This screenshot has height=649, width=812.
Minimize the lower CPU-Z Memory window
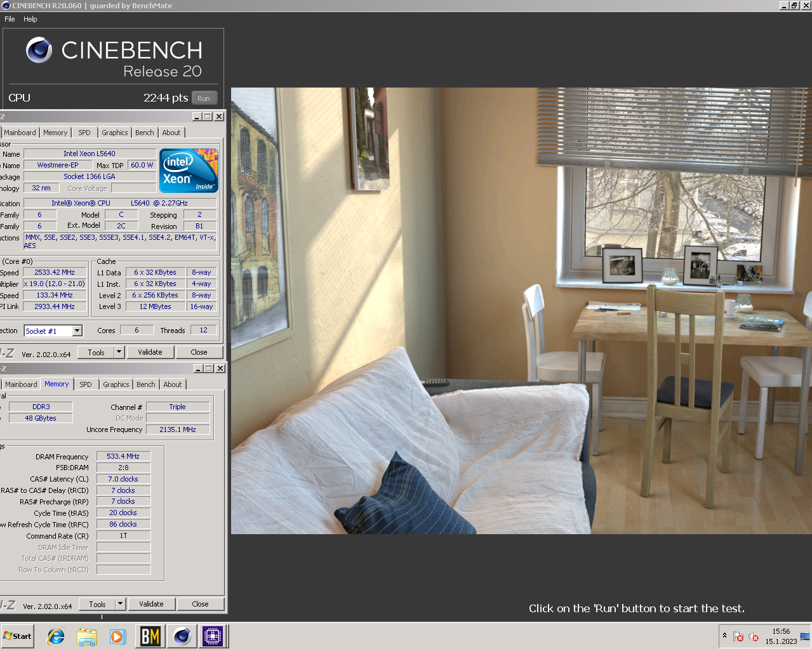pyautogui.click(x=198, y=369)
